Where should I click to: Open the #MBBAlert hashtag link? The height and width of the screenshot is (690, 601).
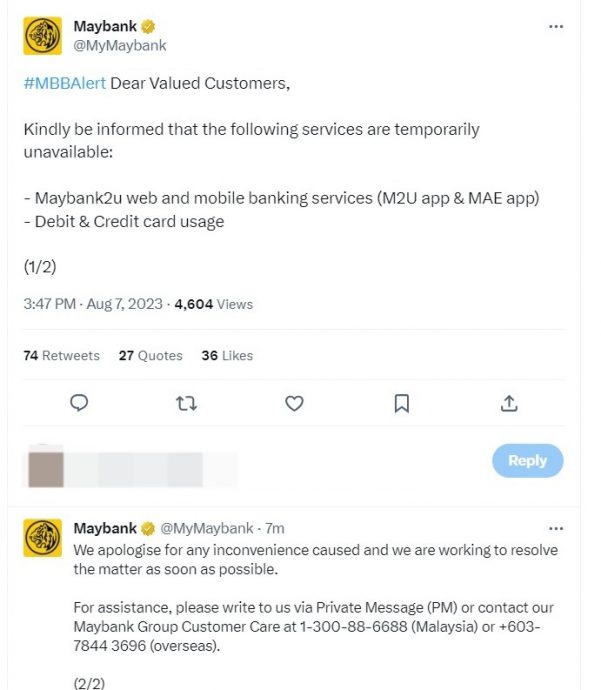(x=64, y=83)
